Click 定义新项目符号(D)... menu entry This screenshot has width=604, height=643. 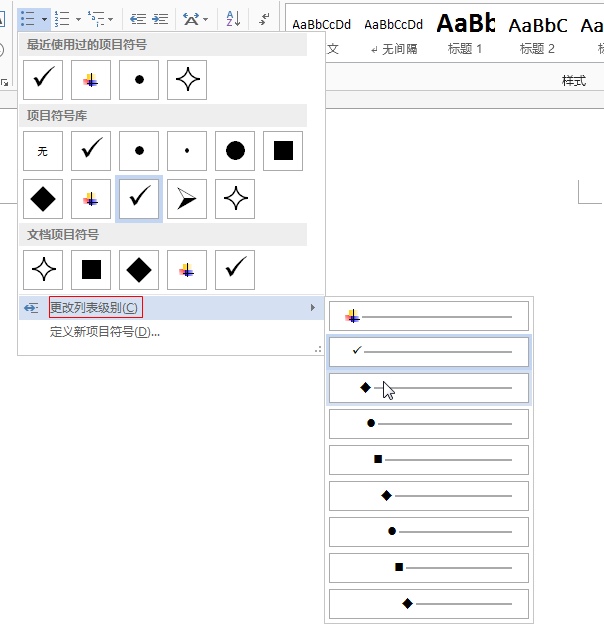(x=171, y=331)
